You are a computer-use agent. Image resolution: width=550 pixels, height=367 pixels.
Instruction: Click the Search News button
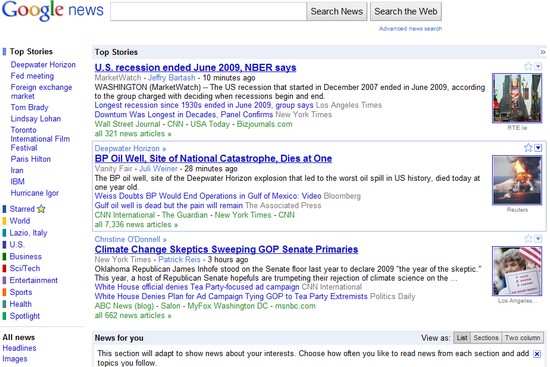point(337,12)
